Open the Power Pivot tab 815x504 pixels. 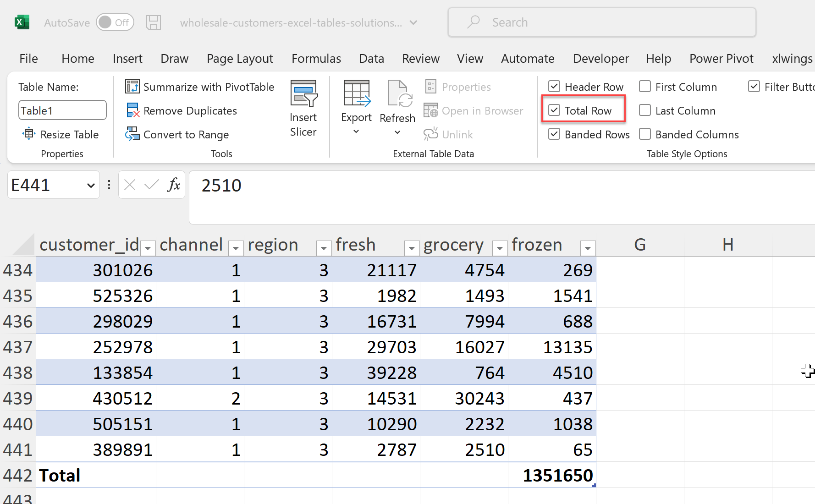pyautogui.click(x=721, y=59)
